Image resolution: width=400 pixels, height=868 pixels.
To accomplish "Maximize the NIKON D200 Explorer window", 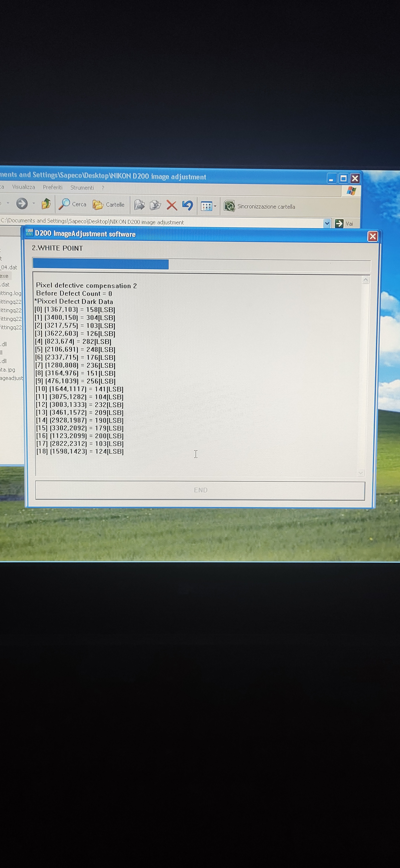I will click(x=343, y=178).
